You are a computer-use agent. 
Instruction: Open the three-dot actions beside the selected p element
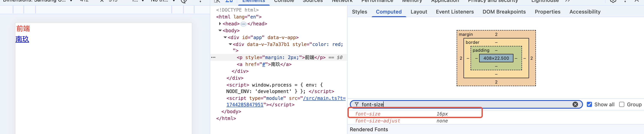coord(213,58)
